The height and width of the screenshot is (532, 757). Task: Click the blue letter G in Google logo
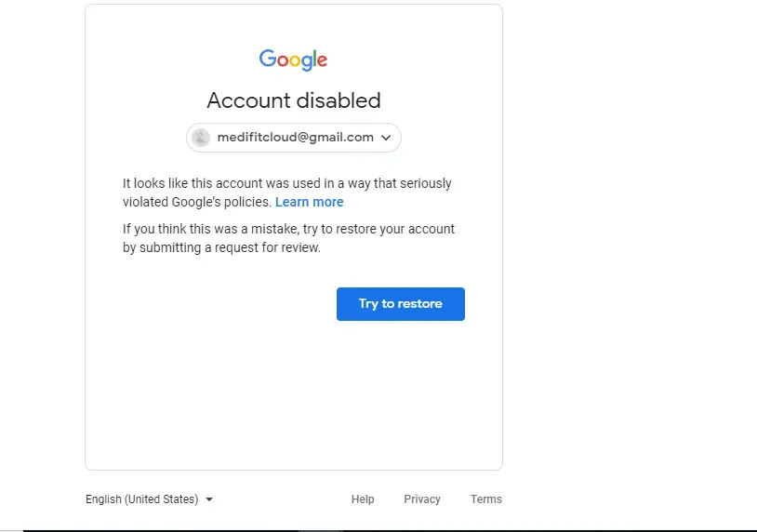[x=267, y=60]
